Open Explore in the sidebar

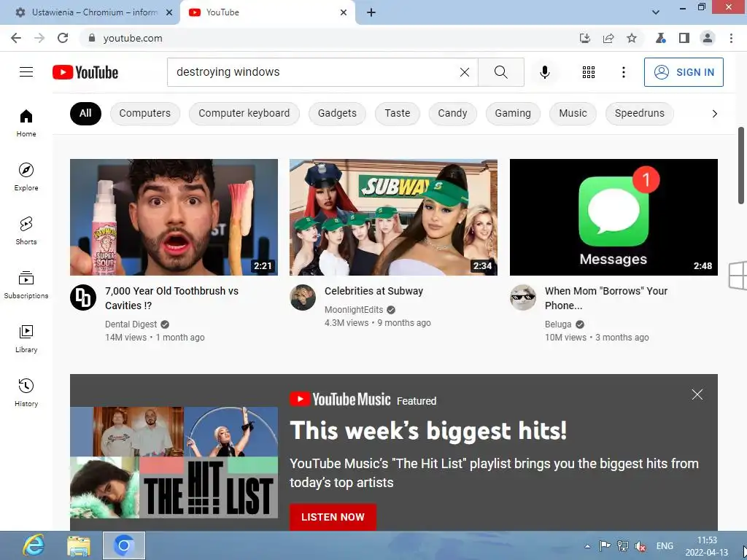point(26,176)
